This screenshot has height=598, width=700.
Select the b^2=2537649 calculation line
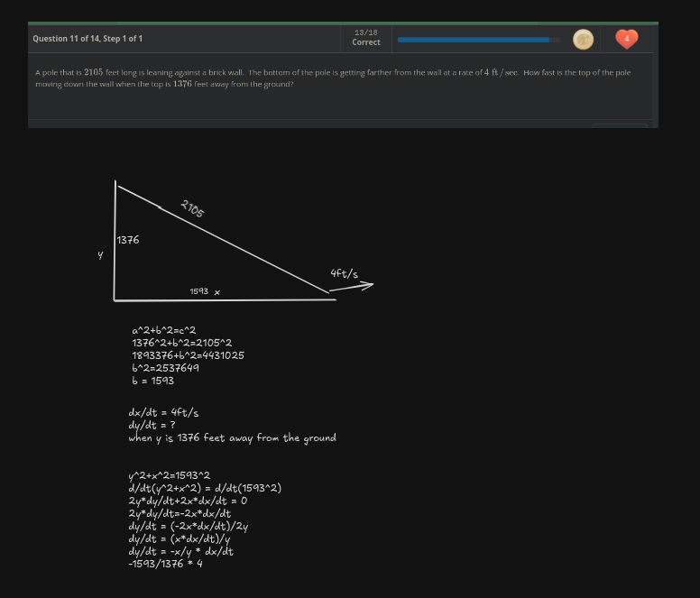tap(166, 367)
